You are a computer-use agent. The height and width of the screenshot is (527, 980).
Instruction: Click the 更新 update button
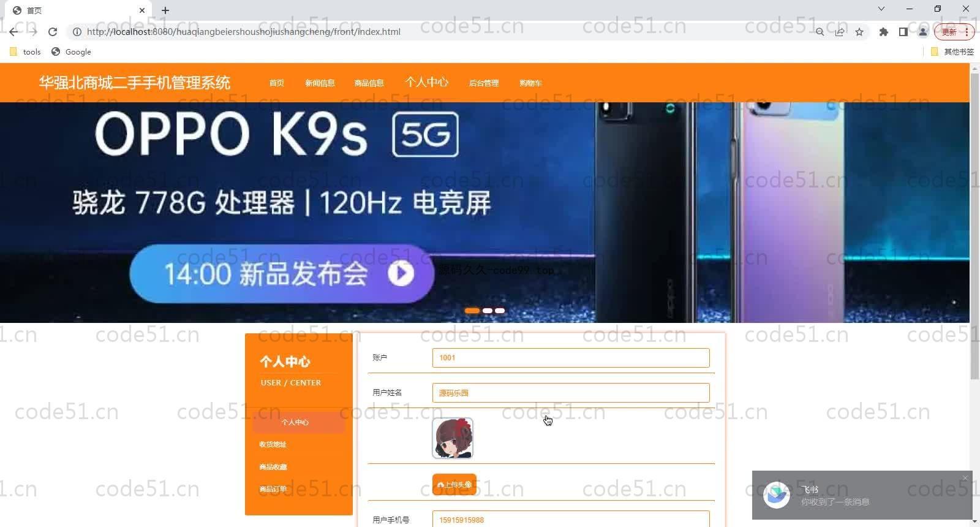click(x=949, y=32)
